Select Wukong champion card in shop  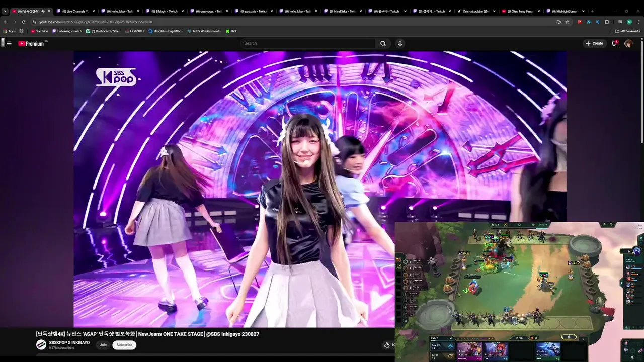(469, 351)
